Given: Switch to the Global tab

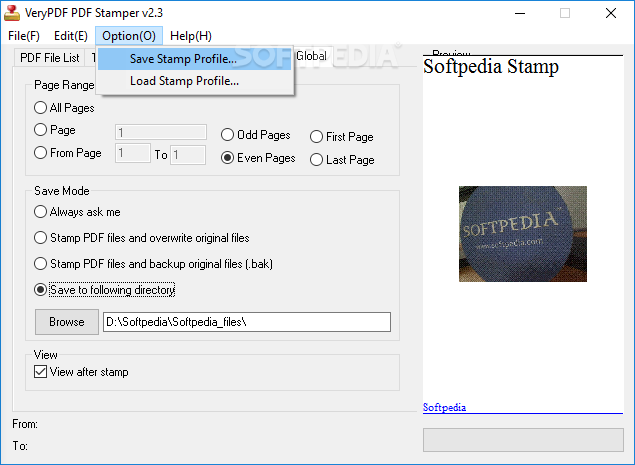Looking at the screenshot, I should (311, 56).
